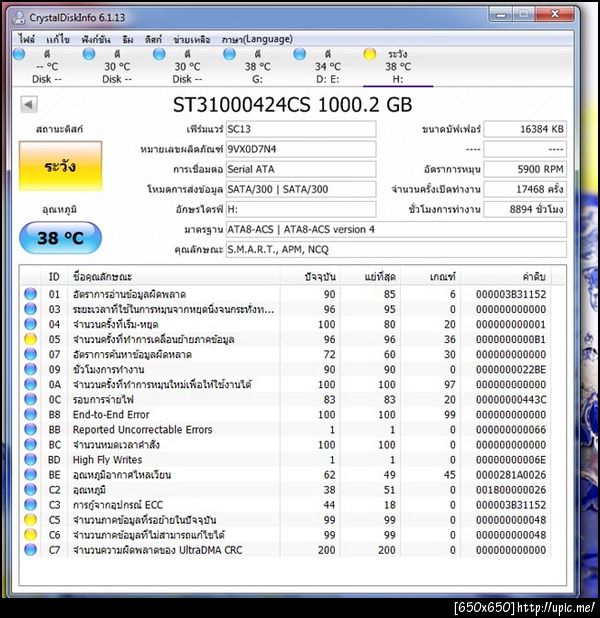Click the drive letter field H:
Image resolution: width=600 pixels, height=618 pixels.
(301, 209)
